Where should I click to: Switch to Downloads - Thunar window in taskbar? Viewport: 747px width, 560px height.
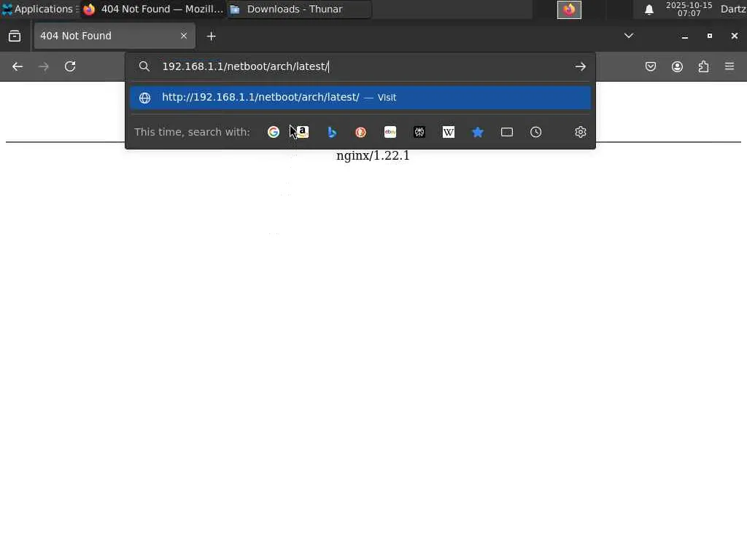point(298,9)
